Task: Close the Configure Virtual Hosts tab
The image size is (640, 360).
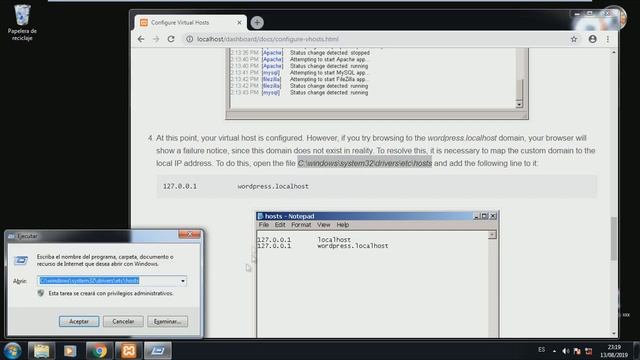Action: [x=239, y=23]
